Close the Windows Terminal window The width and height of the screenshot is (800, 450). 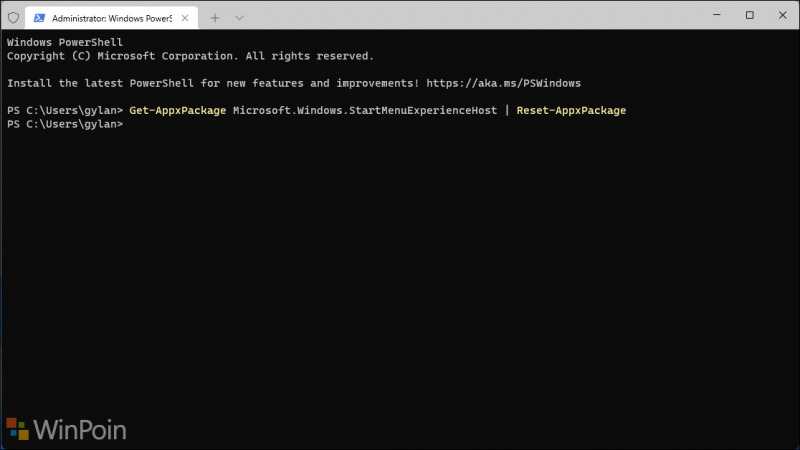point(782,15)
